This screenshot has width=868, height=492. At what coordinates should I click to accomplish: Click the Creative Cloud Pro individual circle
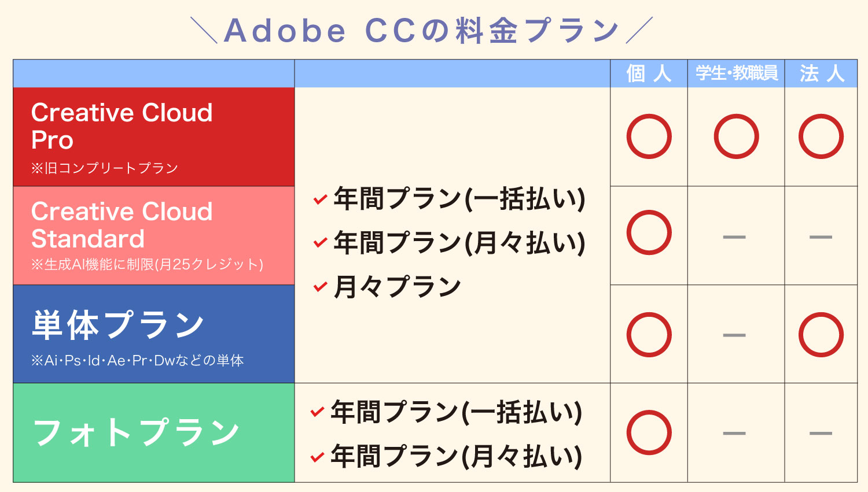[649, 136]
